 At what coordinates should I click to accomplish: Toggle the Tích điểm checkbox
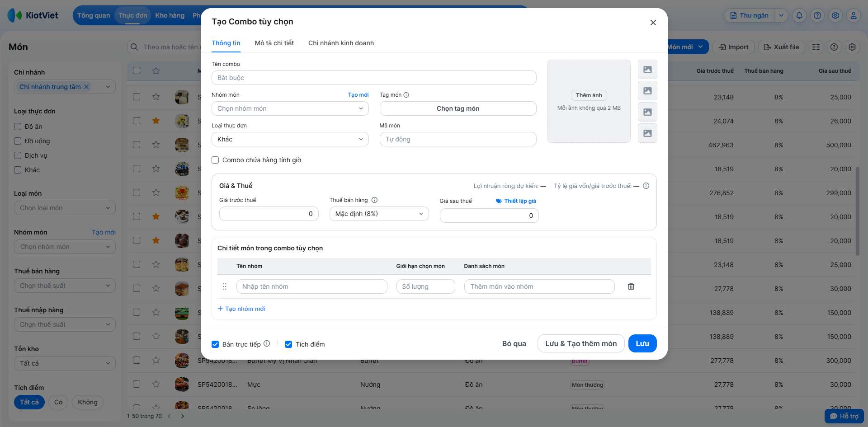tap(288, 344)
